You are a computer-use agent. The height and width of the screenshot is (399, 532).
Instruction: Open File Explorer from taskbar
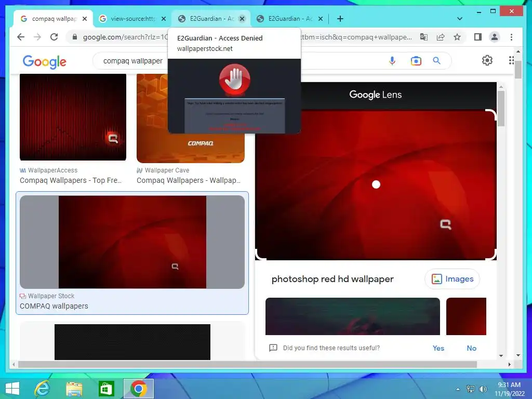(x=74, y=389)
